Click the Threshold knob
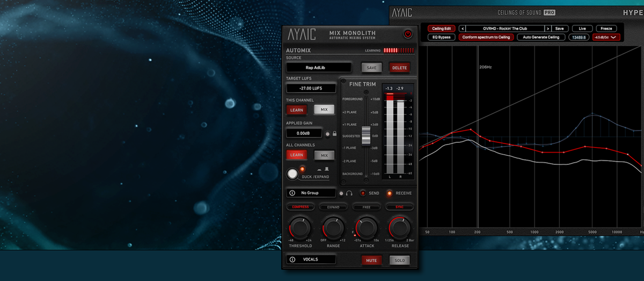The width and height of the screenshot is (644, 281). click(x=299, y=228)
